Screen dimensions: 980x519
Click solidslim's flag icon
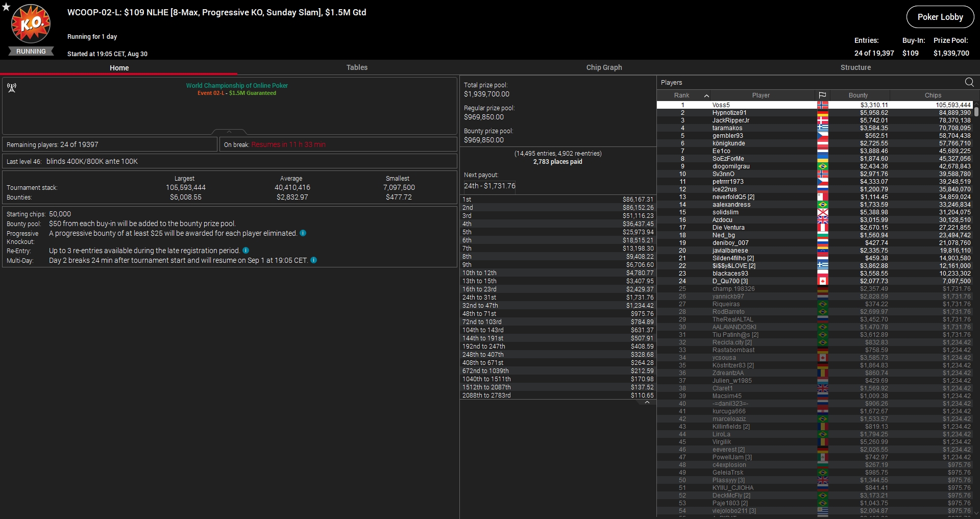click(822, 212)
